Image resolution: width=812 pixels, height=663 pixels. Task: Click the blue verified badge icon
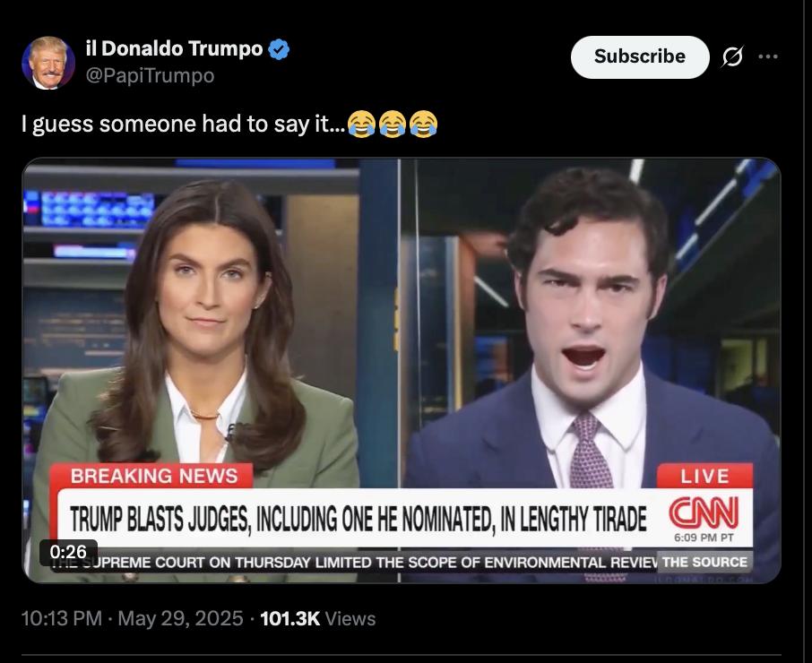click(279, 49)
